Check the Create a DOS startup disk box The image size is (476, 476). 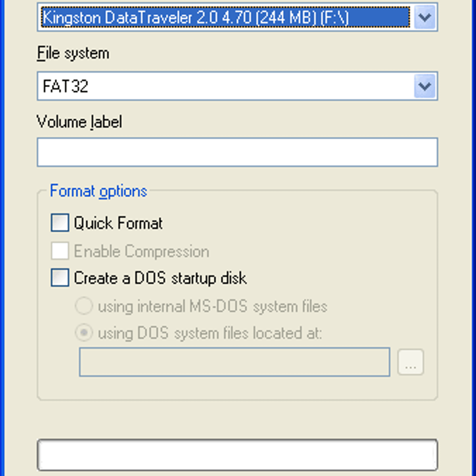60,278
